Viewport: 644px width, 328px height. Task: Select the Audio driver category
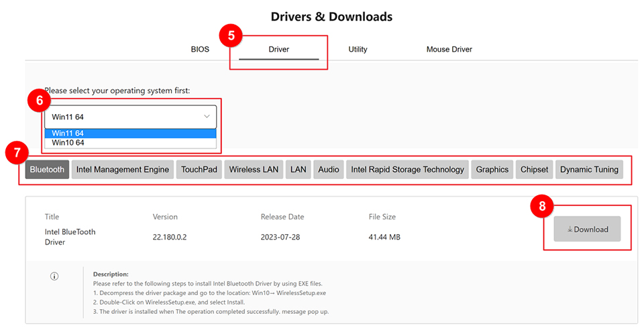point(329,170)
